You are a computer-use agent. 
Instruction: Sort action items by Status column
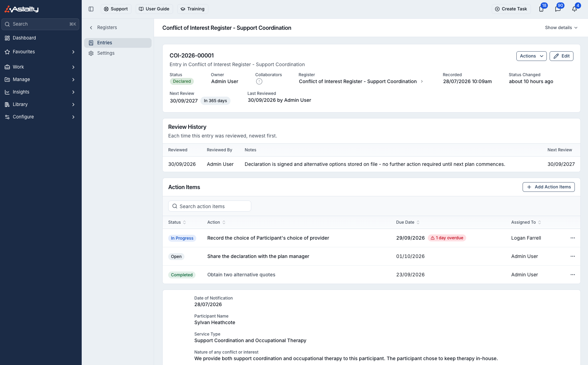click(177, 222)
